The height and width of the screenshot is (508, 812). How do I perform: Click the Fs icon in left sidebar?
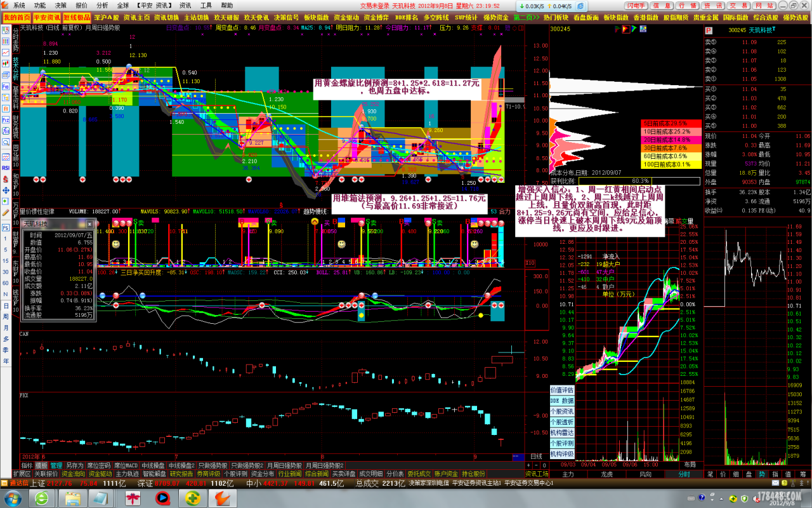click(5, 227)
